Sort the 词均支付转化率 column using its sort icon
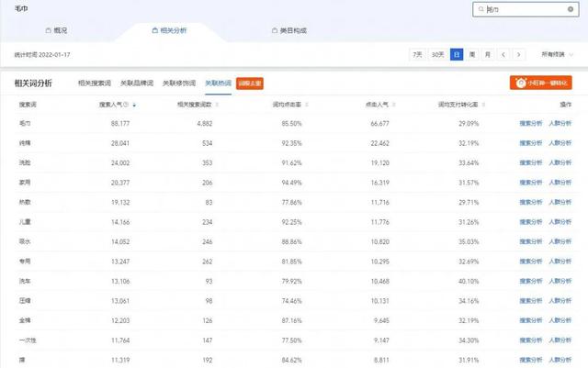 (x=482, y=106)
